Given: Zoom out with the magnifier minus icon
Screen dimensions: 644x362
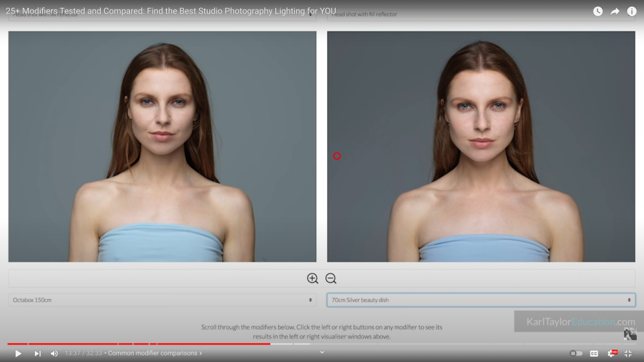Looking at the screenshot, I should point(331,279).
